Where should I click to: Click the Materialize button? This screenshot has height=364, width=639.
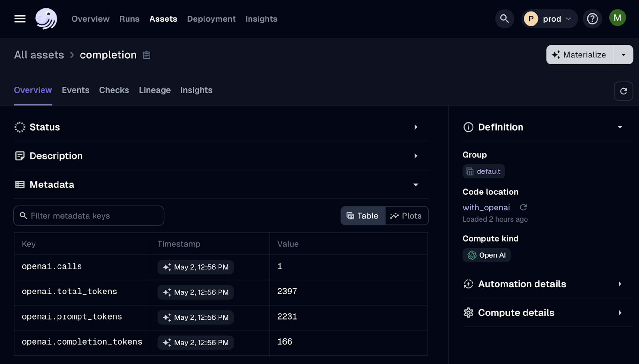(x=580, y=55)
